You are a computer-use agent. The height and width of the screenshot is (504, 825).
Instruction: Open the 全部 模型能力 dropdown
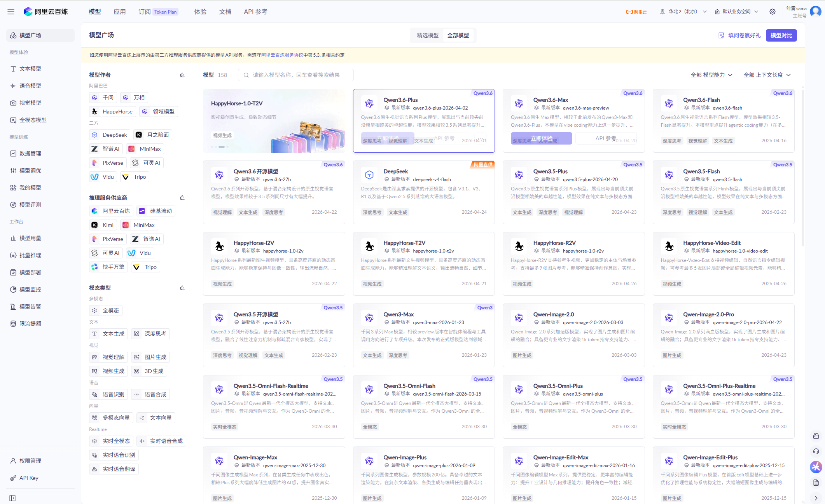tap(711, 75)
